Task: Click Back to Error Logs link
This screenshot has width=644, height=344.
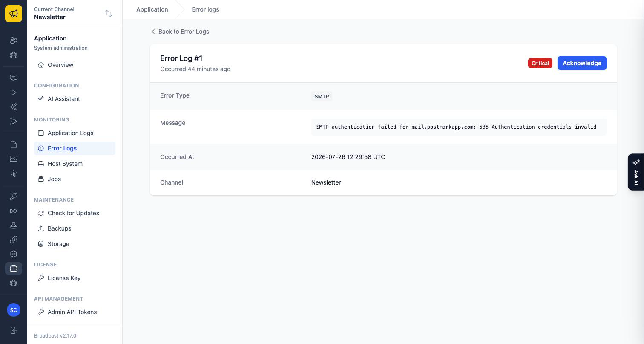Action: (x=180, y=32)
